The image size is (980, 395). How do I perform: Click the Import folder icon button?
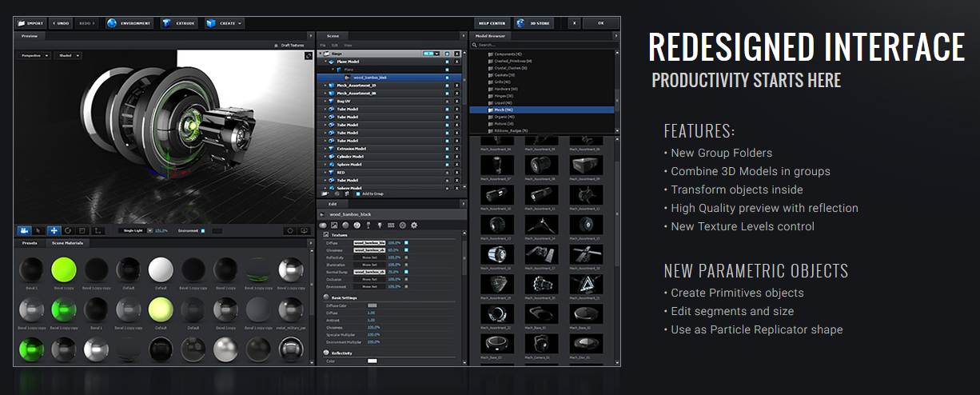pos(30,23)
